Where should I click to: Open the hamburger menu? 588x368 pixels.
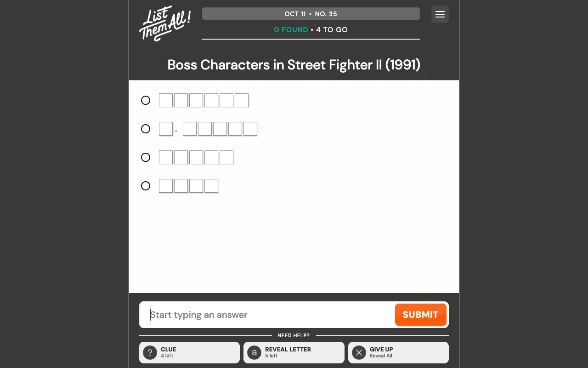click(x=440, y=14)
